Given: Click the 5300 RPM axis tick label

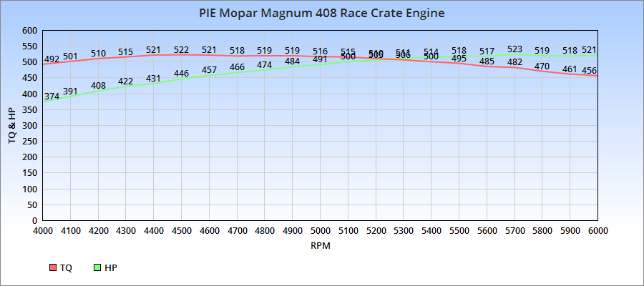Looking at the screenshot, I should pyautogui.click(x=404, y=231).
